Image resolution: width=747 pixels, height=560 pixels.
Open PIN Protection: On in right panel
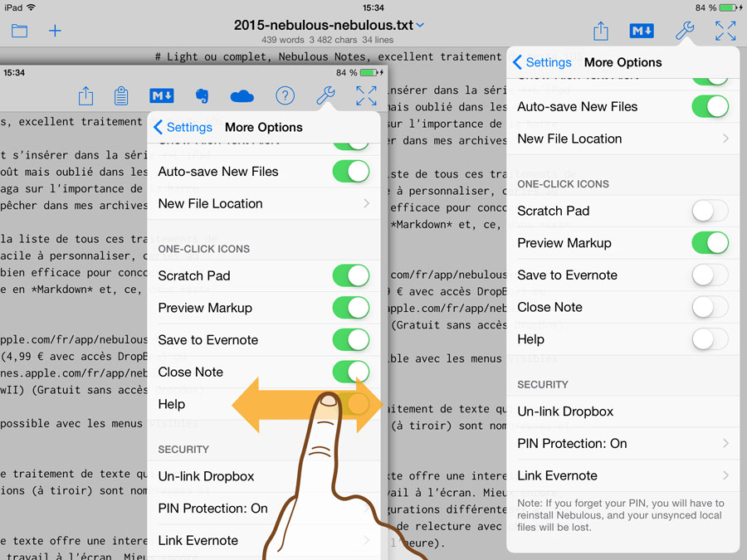(x=623, y=443)
